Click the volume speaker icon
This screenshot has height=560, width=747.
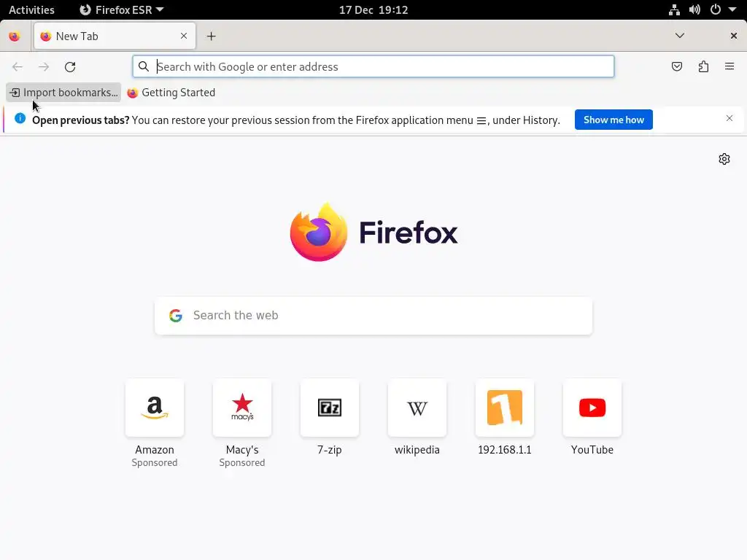pyautogui.click(x=694, y=10)
